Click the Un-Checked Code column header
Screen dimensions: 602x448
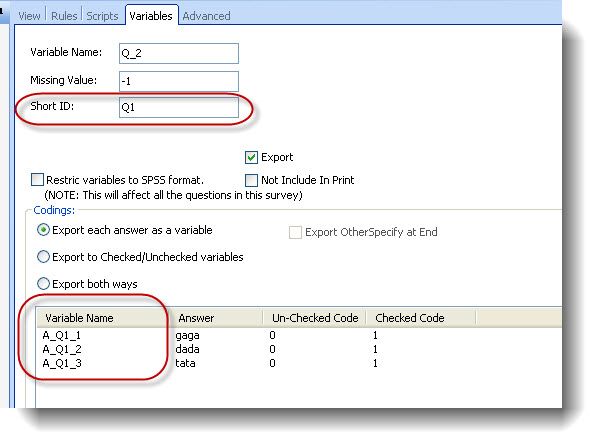315,318
